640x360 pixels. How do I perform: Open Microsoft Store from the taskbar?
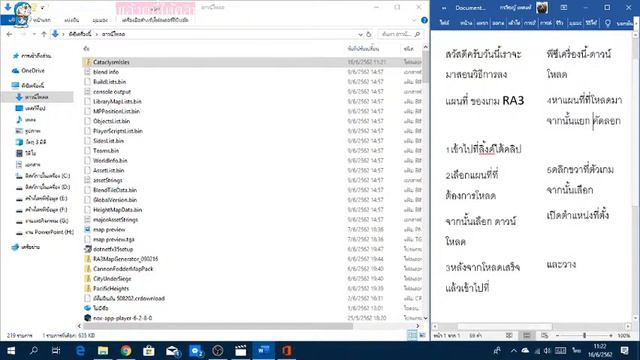point(149,351)
